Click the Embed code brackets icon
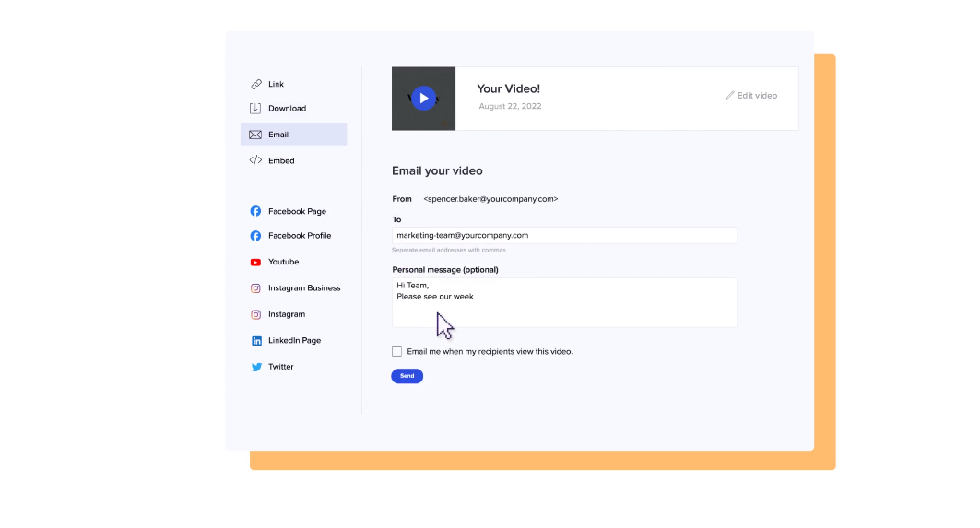The height and width of the screenshot is (528, 980). [x=255, y=160]
